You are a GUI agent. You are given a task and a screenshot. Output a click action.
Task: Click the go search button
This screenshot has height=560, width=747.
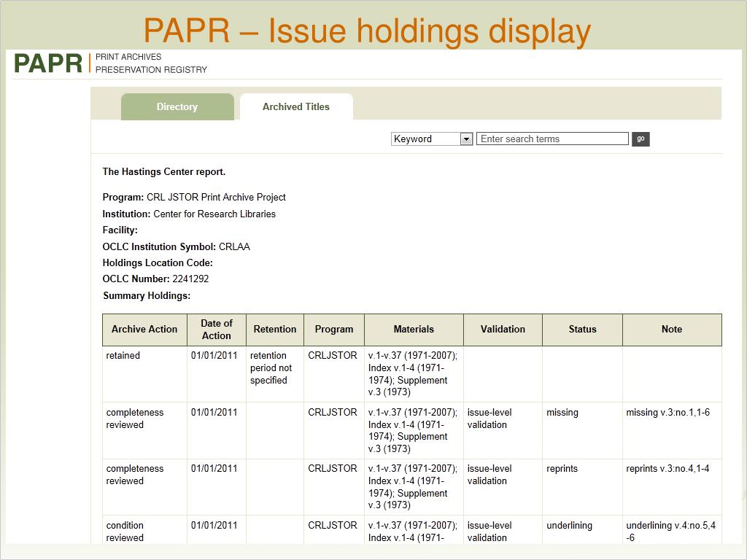[x=640, y=139]
